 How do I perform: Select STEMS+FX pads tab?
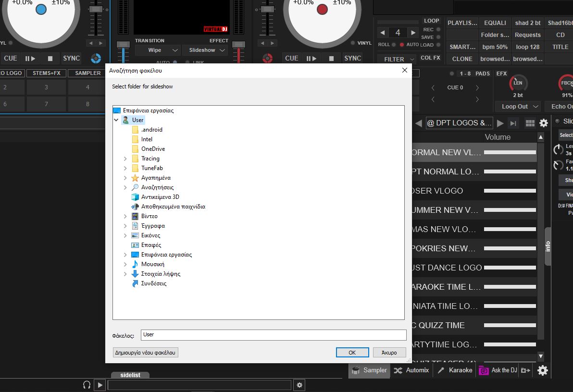click(x=47, y=73)
